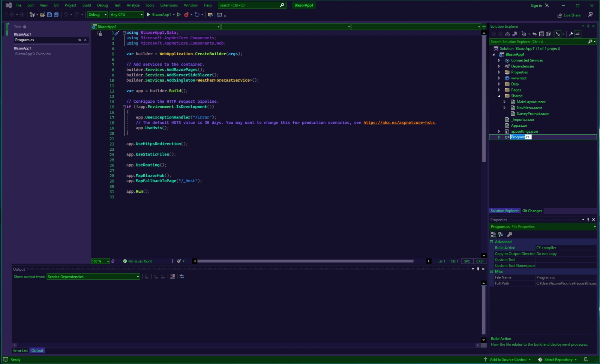Click the Pending Changes filter clock icon
This screenshot has width=600, height=364.
click(524, 34)
